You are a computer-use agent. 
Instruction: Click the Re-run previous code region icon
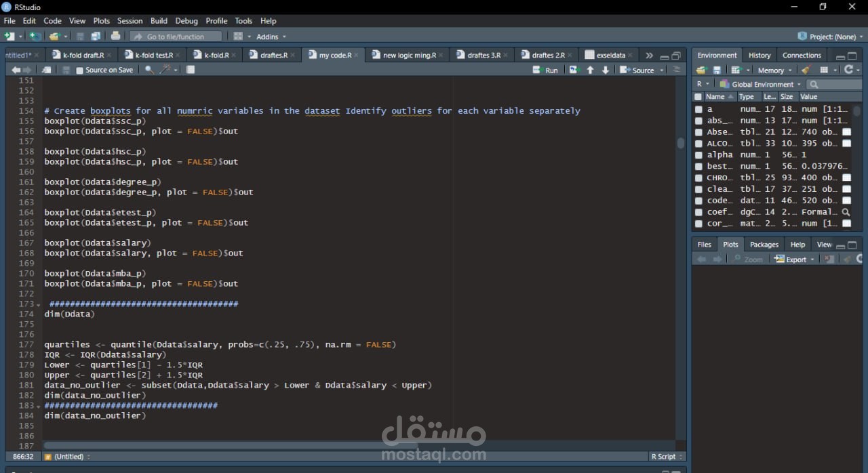(574, 70)
